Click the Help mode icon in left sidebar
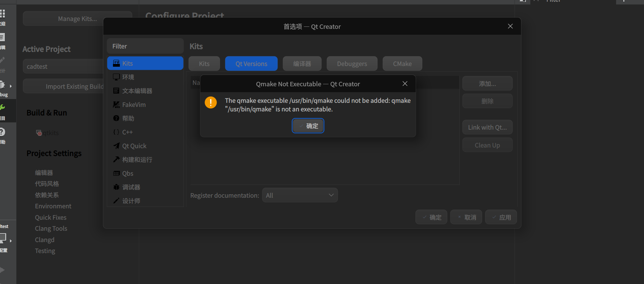The height and width of the screenshot is (284, 644). (2, 132)
